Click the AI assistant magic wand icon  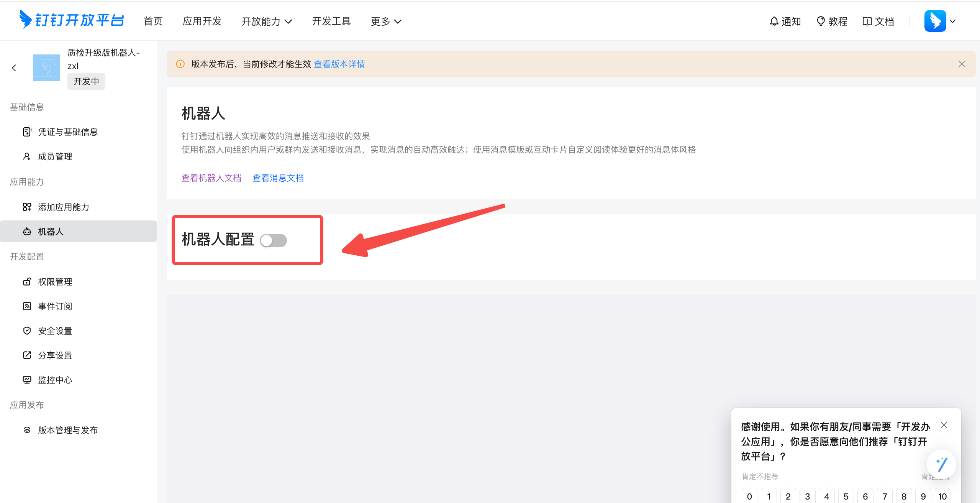point(941,465)
